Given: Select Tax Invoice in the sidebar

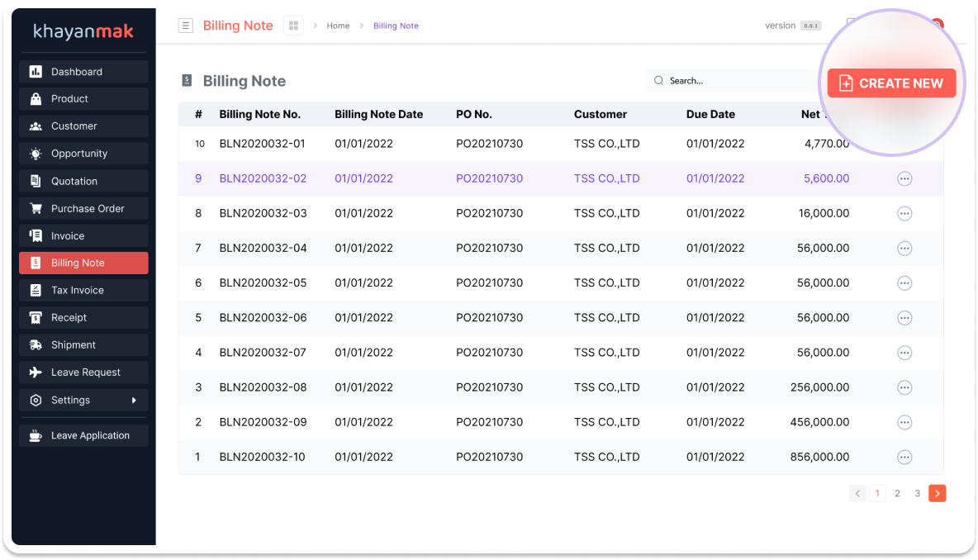Looking at the screenshot, I should (x=83, y=291).
